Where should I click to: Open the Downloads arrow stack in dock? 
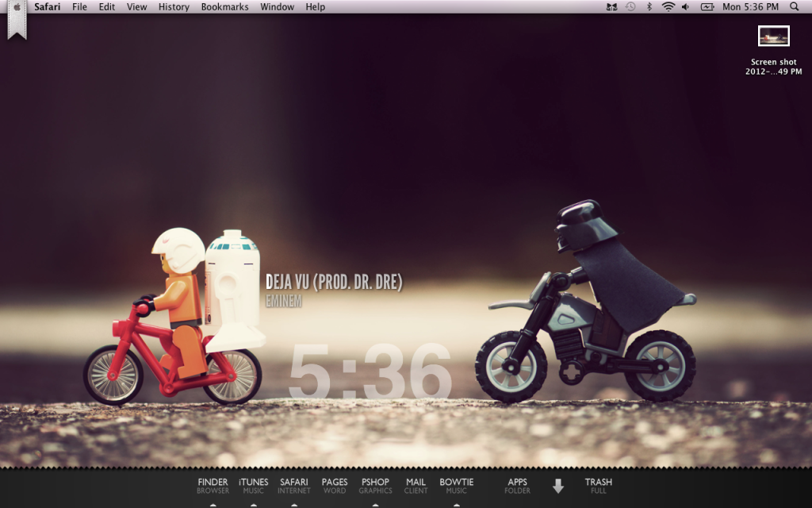click(x=557, y=487)
